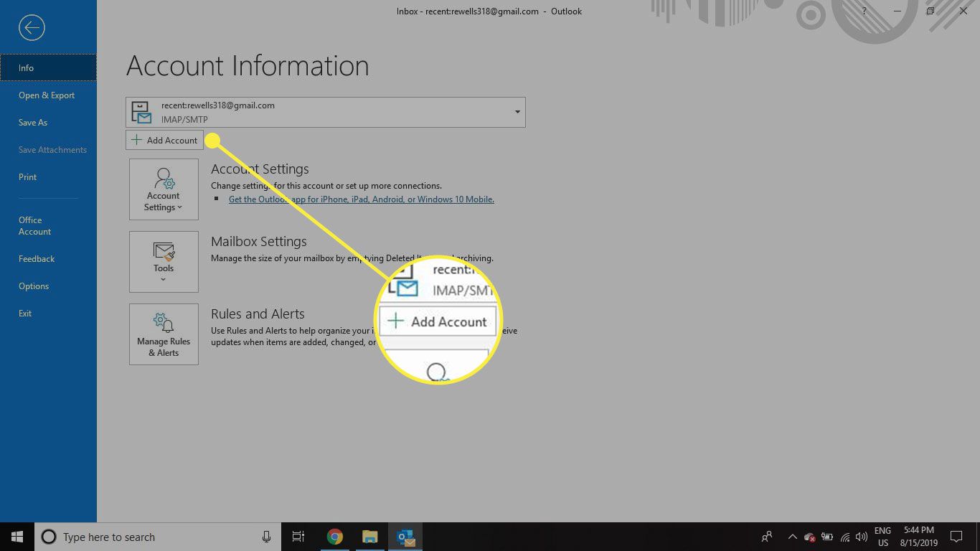Image resolution: width=980 pixels, height=551 pixels.
Task: Open the clock showing 5:44 PM
Action: (919, 537)
